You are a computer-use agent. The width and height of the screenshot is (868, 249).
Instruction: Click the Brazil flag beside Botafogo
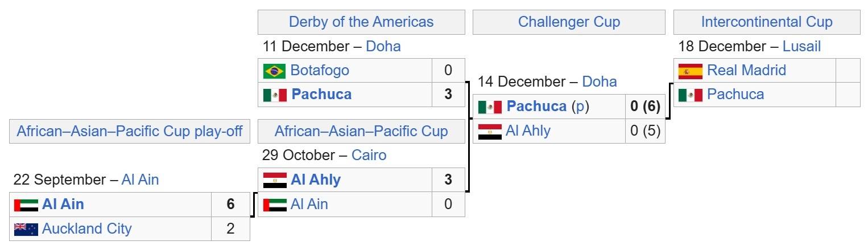[274, 71]
